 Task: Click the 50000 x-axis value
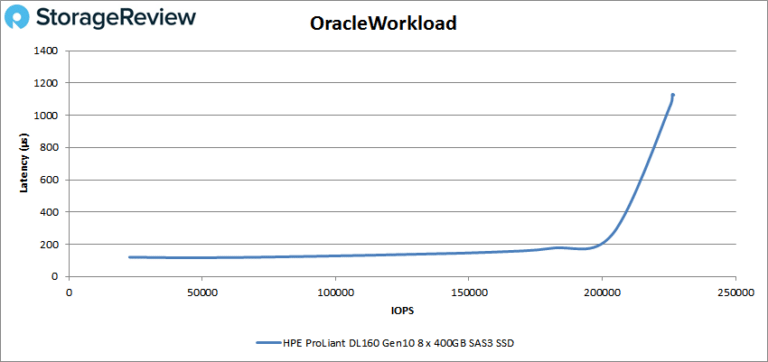tap(202, 293)
